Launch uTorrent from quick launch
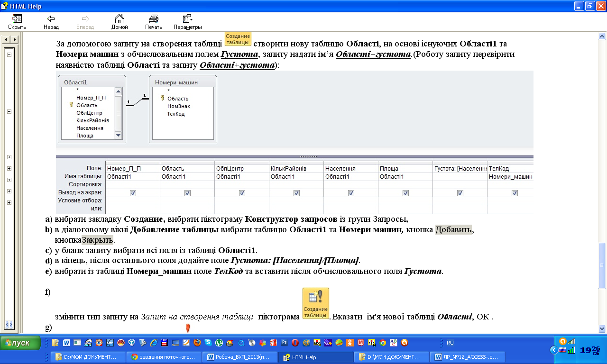The width and height of the screenshot is (607, 364). point(219,342)
